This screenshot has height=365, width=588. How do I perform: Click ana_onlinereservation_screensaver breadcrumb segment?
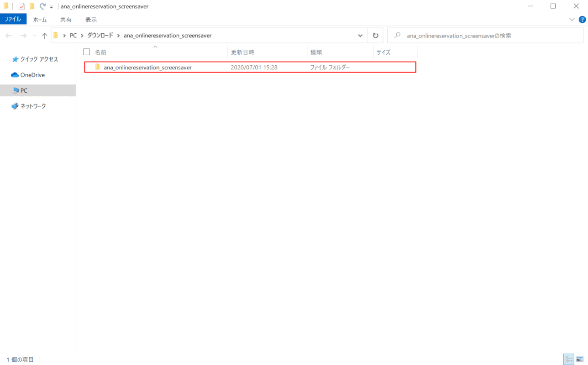point(168,36)
